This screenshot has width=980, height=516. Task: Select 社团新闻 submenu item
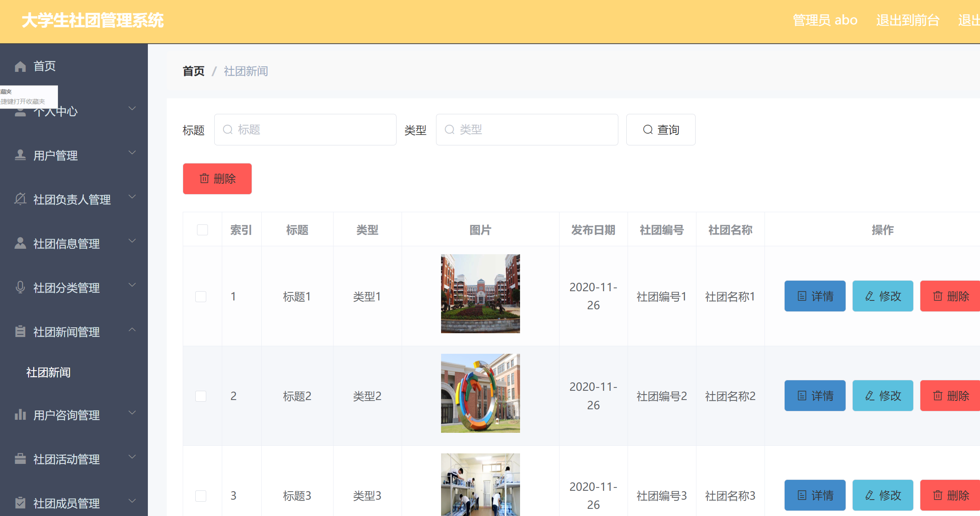[74, 372]
